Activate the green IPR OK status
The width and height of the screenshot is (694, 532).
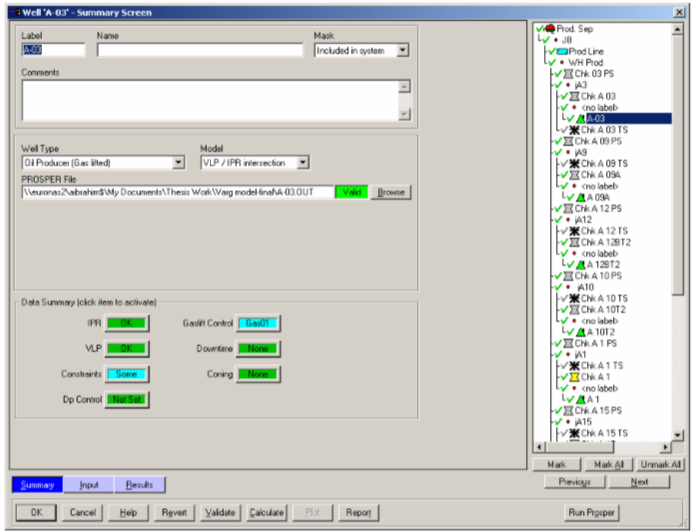tap(127, 323)
